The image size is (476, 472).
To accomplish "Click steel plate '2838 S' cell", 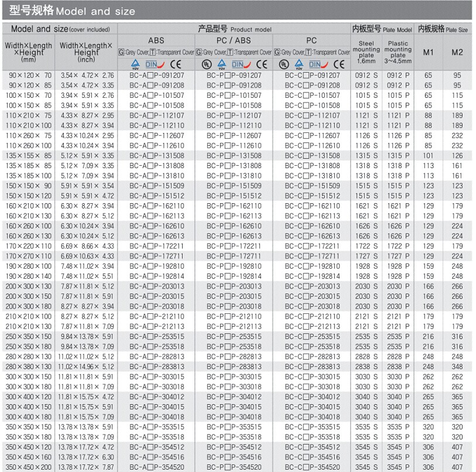I will (367, 367).
